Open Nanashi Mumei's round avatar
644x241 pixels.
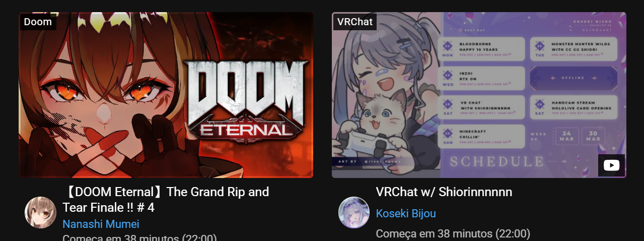coord(40,212)
